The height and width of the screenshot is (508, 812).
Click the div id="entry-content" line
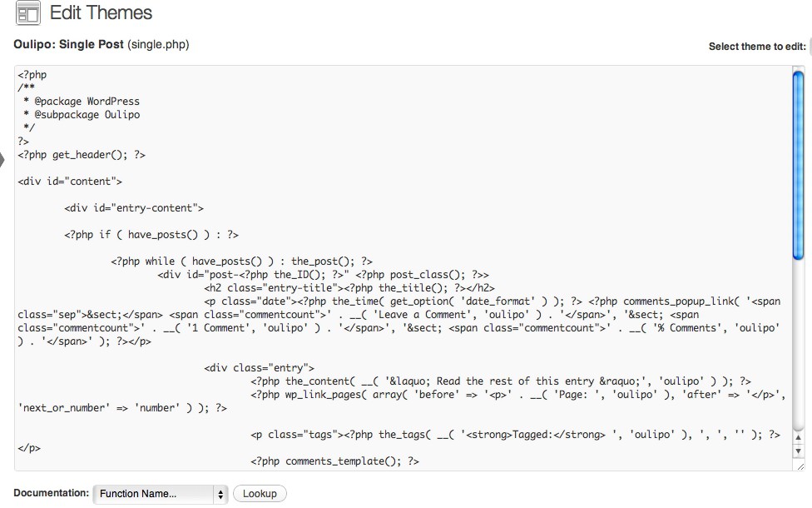click(x=133, y=207)
